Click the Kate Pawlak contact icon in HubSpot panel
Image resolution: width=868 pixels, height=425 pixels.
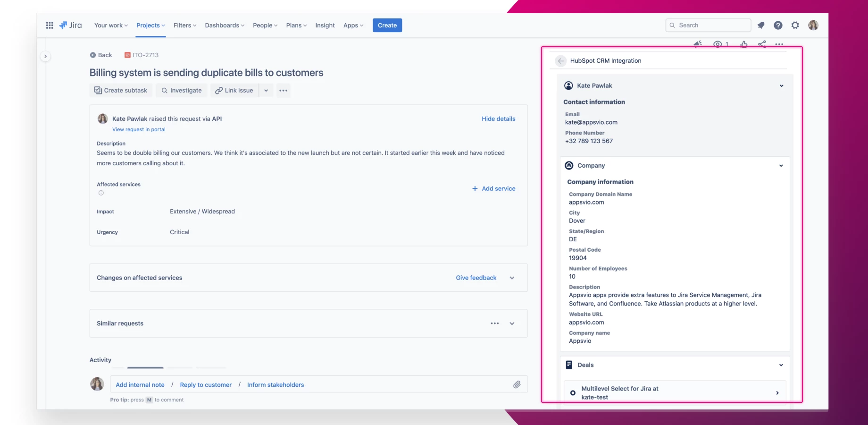click(569, 85)
